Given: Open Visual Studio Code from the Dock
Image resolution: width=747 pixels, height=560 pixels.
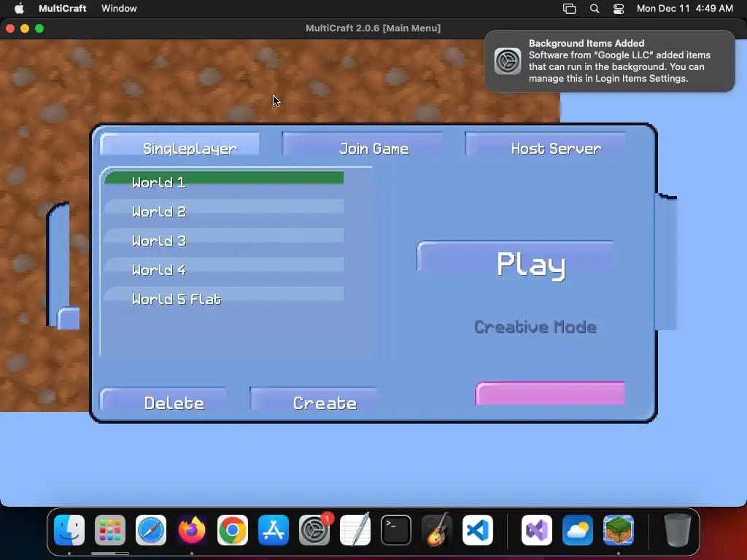Looking at the screenshot, I should click(478, 530).
